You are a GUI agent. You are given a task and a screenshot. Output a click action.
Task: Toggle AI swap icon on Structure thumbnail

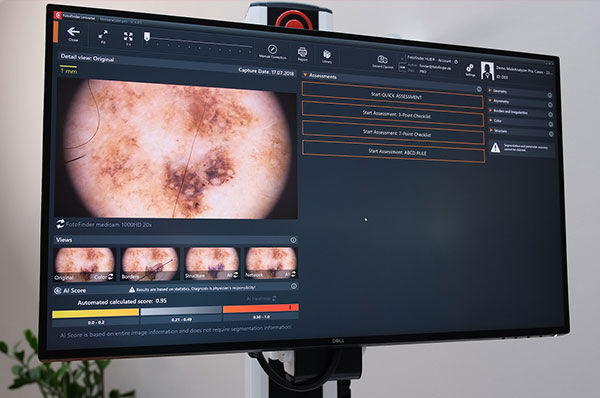[x=236, y=275]
